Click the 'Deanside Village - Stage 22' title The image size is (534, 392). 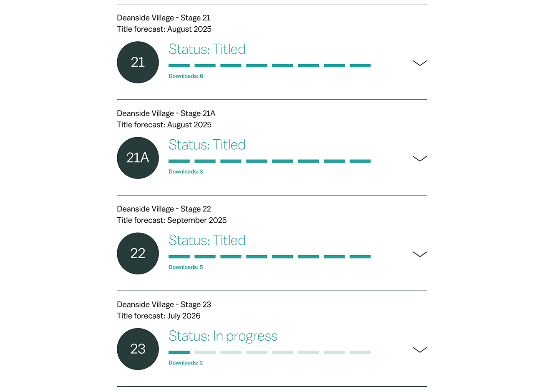(x=164, y=209)
